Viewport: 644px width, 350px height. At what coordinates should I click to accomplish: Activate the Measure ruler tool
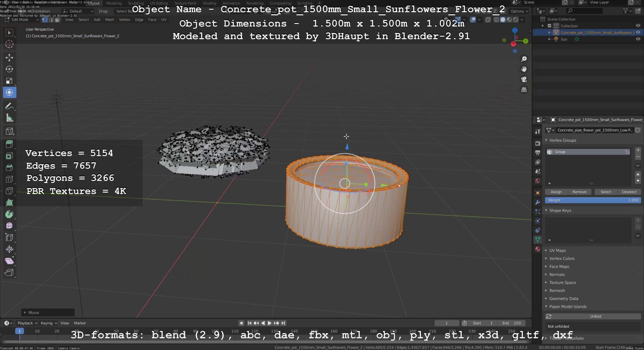(10, 118)
